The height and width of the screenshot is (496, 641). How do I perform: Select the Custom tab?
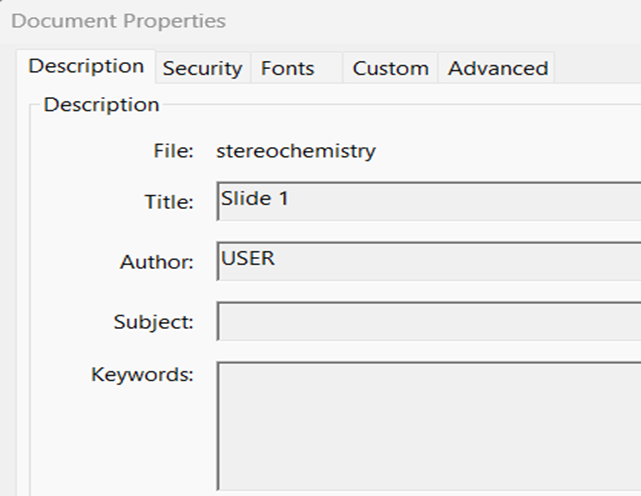(x=390, y=68)
